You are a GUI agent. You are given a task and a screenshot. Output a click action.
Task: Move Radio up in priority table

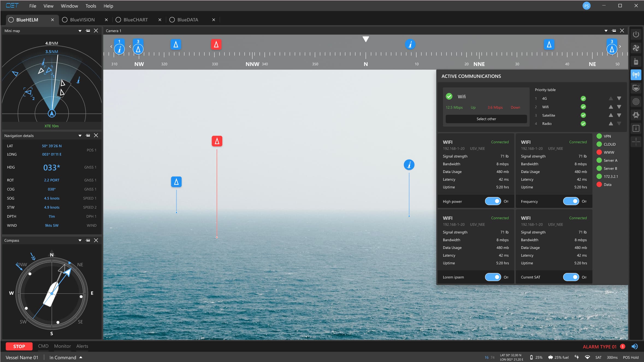611,124
